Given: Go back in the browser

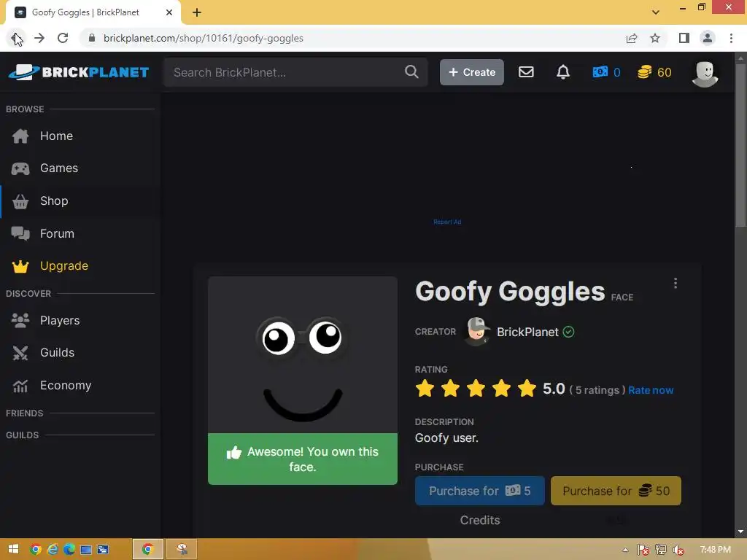Looking at the screenshot, I should [x=16, y=38].
